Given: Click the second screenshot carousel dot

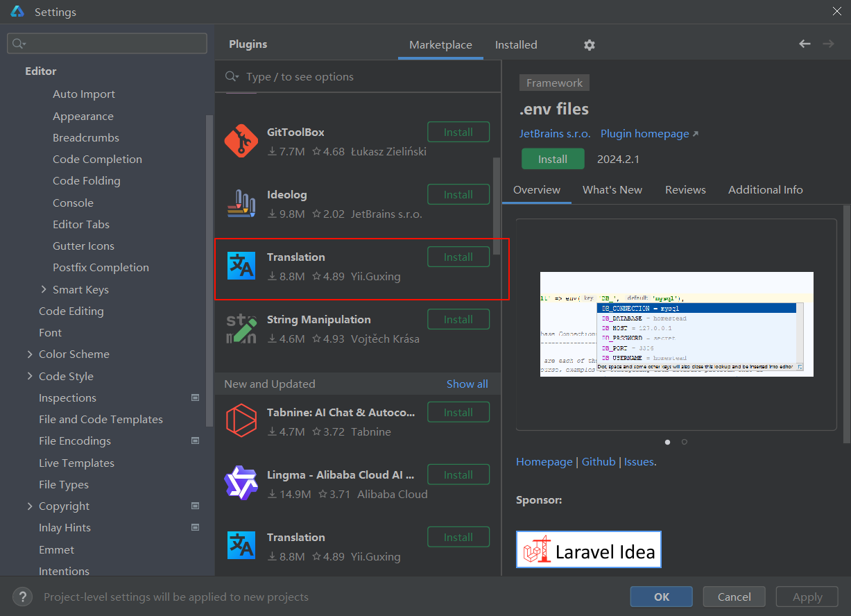Looking at the screenshot, I should (683, 442).
